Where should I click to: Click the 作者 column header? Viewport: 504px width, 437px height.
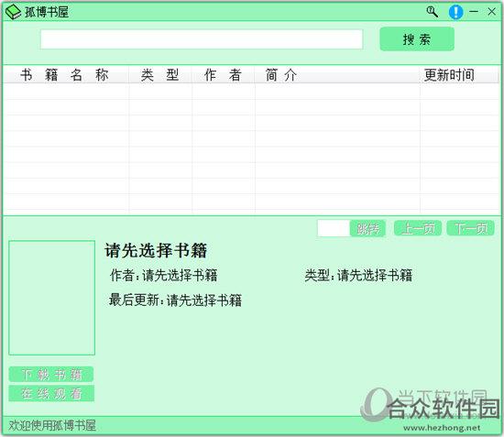coord(223,75)
